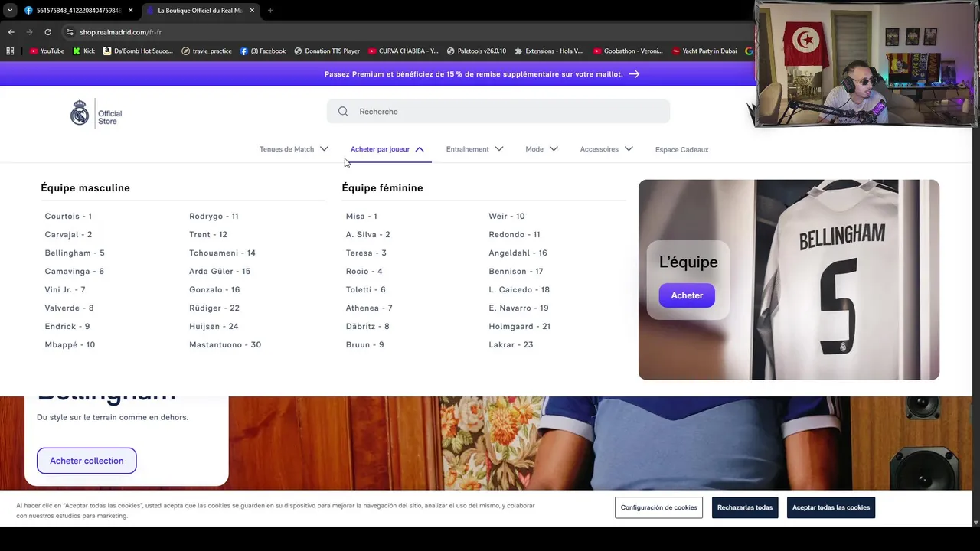The image size is (980, 551).
Task: Click the browser back arrow
Action: click(x=11, y=32)
